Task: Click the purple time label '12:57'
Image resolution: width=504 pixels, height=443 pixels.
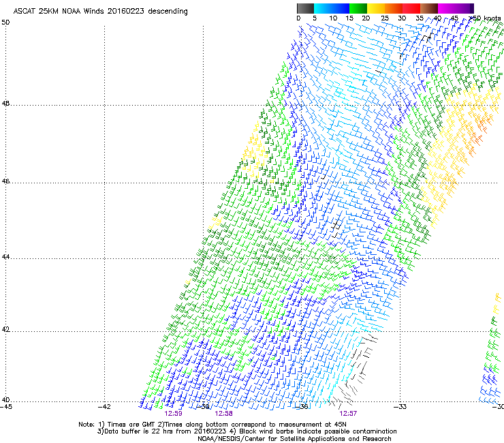Action: point(348,414)
